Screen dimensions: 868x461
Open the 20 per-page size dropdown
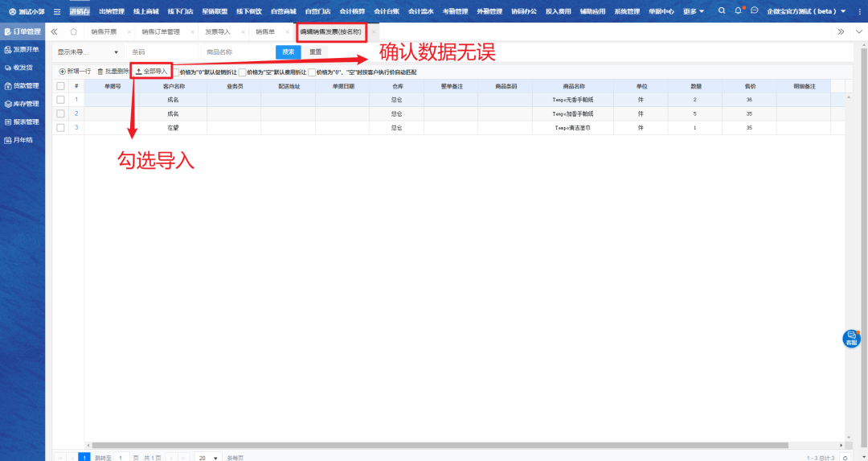[x=208, y=457]
